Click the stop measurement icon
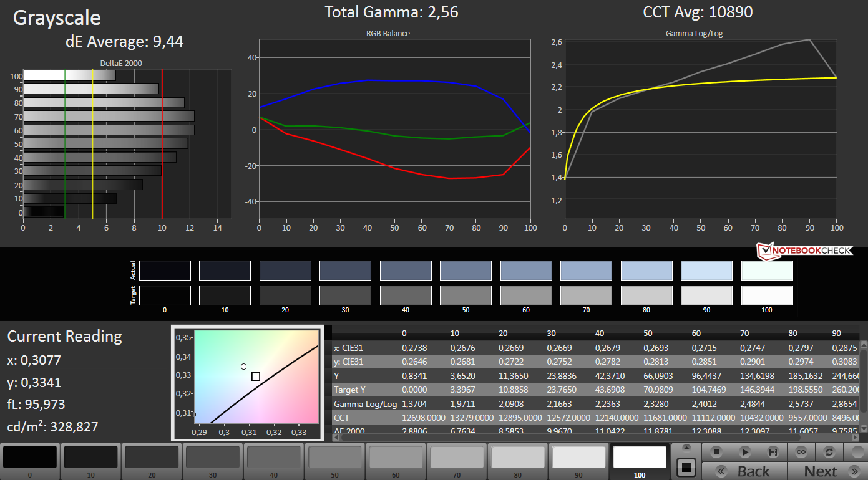The width and height of the screenshot is (868, 480). pyautogui.click(x=716, y=451)
